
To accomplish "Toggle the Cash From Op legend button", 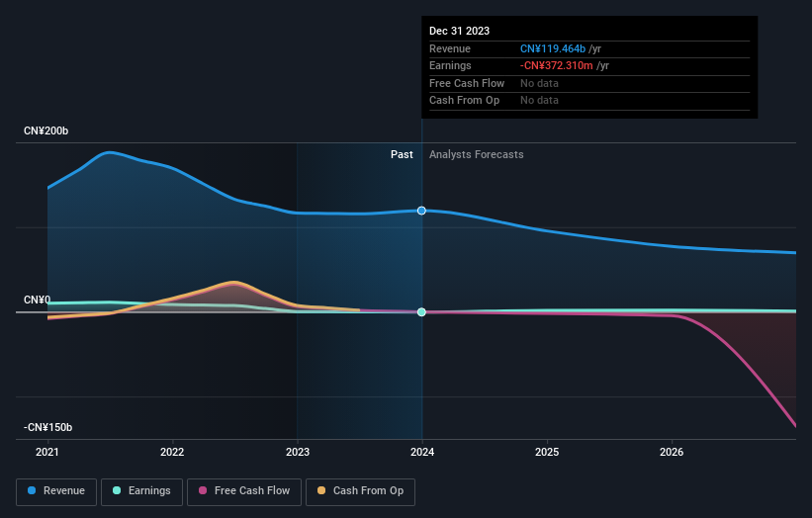I will click(x=360, y=491).
